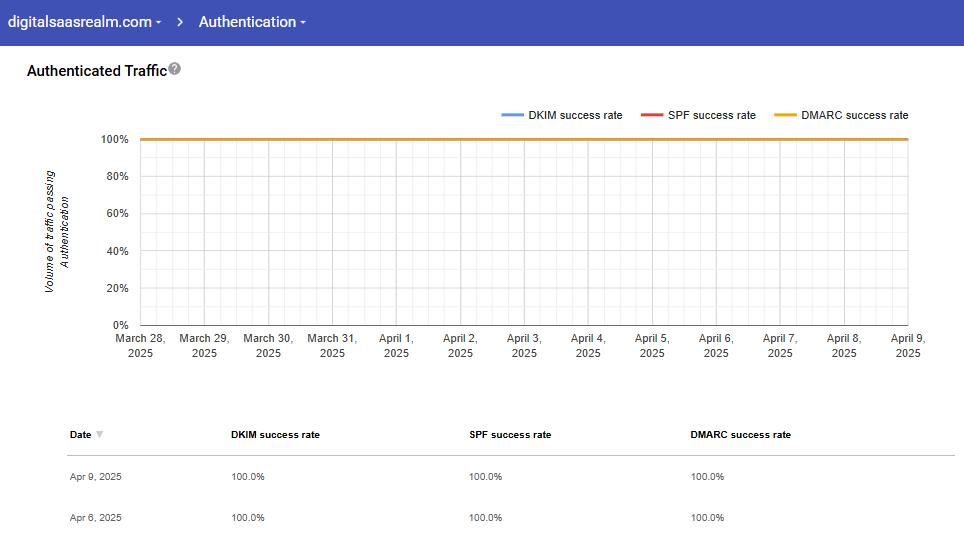Click the orange DMARC legend color line
Image resolution: width=964 pixels, height=541 pixels.
coord(785,115)
